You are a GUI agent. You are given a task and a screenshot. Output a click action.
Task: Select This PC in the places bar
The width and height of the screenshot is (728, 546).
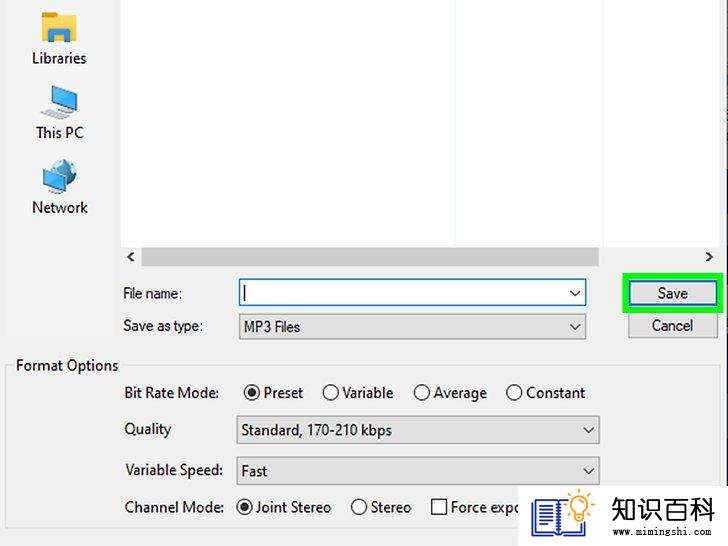[60, 113]
